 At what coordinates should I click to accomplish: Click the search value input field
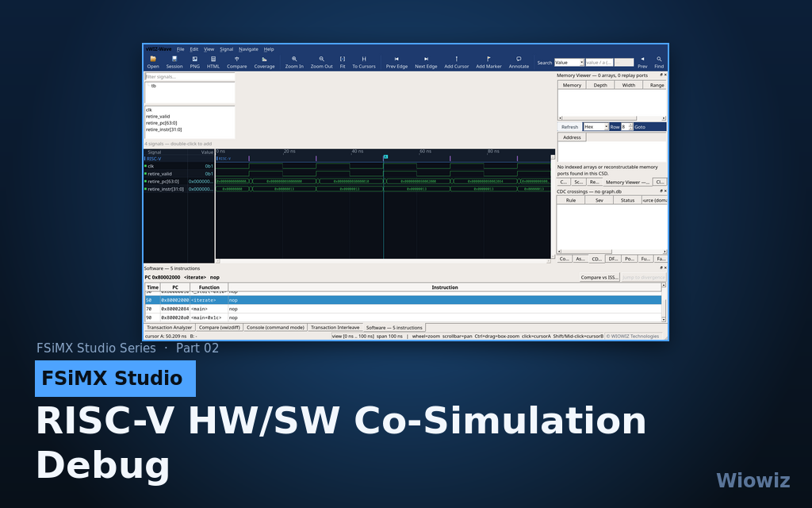[x=599, y=63]
